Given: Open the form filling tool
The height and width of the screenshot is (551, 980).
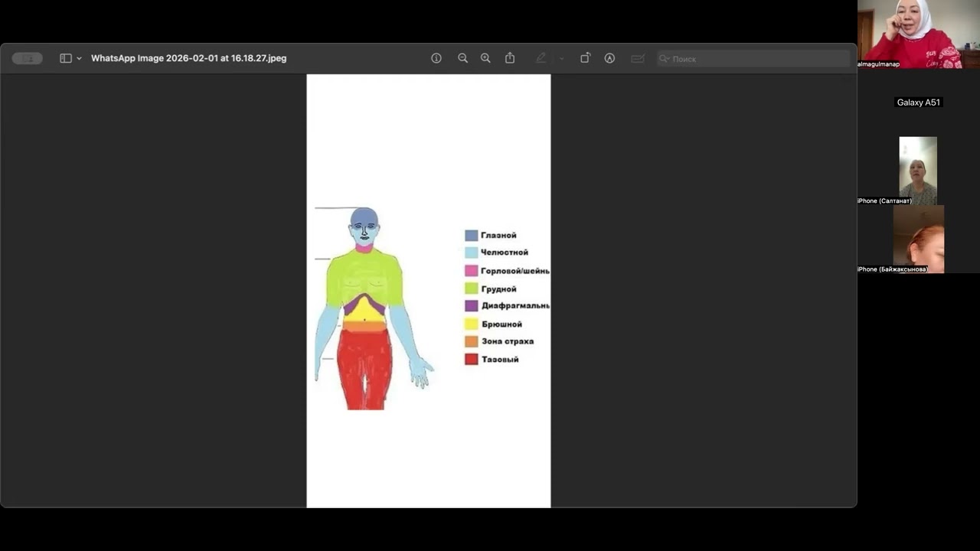Looking at the screenshot, I should 637,58.
